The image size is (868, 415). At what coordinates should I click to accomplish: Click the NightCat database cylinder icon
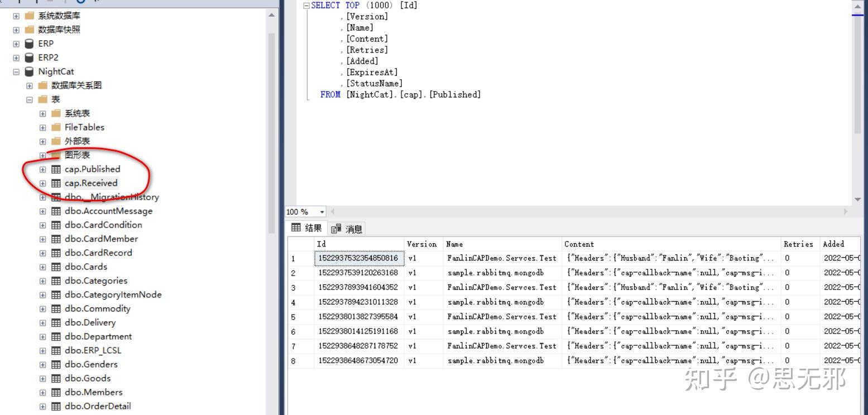(x=28, y=71)
